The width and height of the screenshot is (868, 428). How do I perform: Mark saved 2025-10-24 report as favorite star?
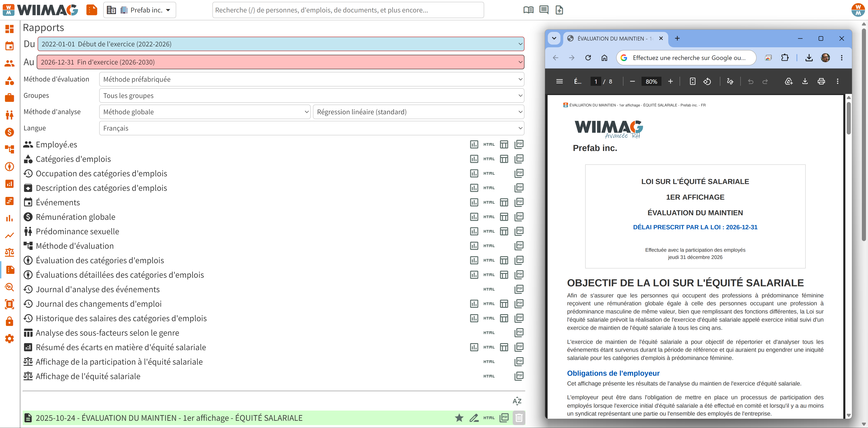coord(459,418)
